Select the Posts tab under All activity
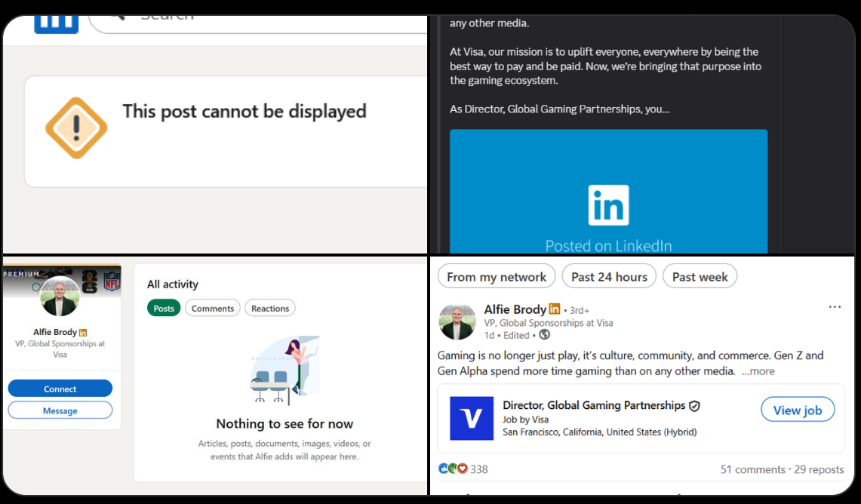This screenshot has width=861, height=504. (164, 309)
